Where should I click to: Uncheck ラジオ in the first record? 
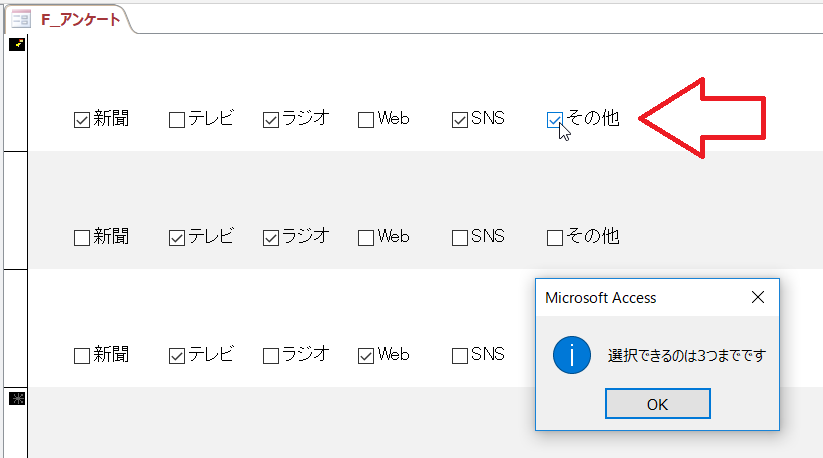[x=271, y=120]
